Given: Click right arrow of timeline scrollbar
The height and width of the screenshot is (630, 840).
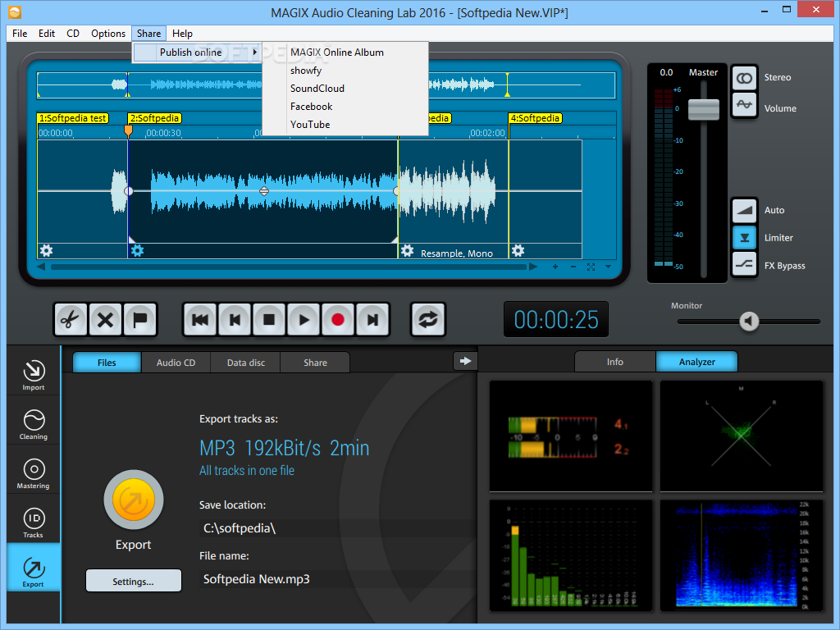Looking at the screenshot, I should (x=533, y=267).
